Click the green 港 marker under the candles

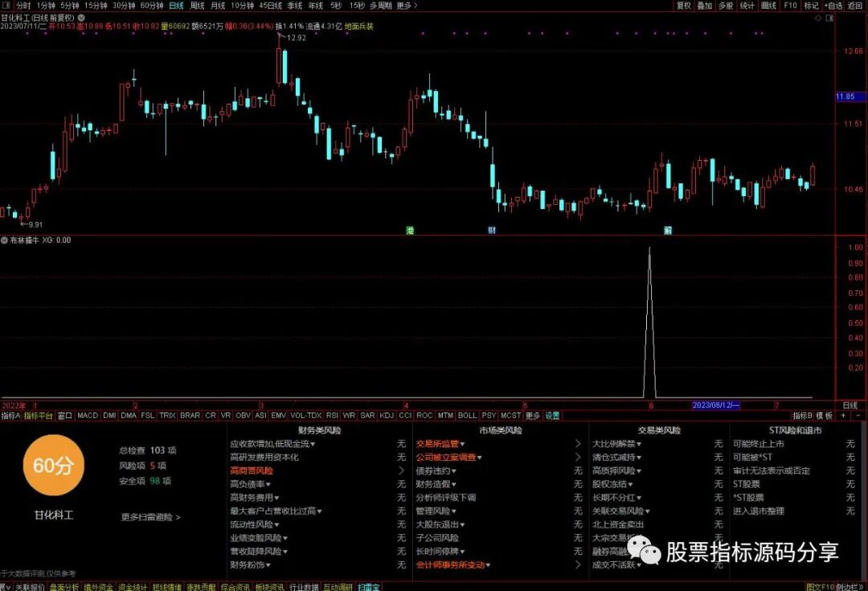click(410, 231)
